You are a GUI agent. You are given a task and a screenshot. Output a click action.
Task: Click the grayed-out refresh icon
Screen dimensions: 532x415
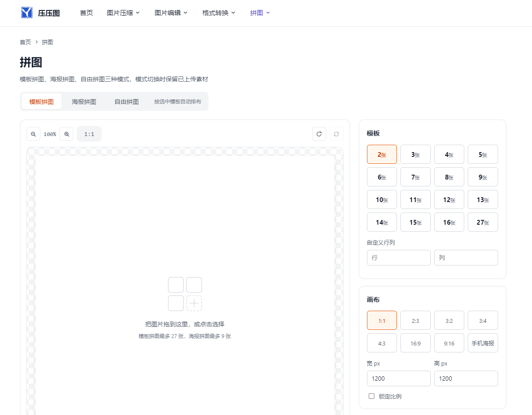tap(337, 134)
